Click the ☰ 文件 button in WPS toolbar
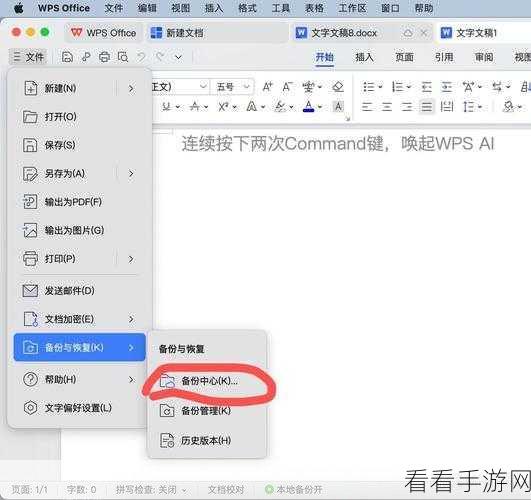This screenshot has width=531, height=500. (x=28, y=57)
